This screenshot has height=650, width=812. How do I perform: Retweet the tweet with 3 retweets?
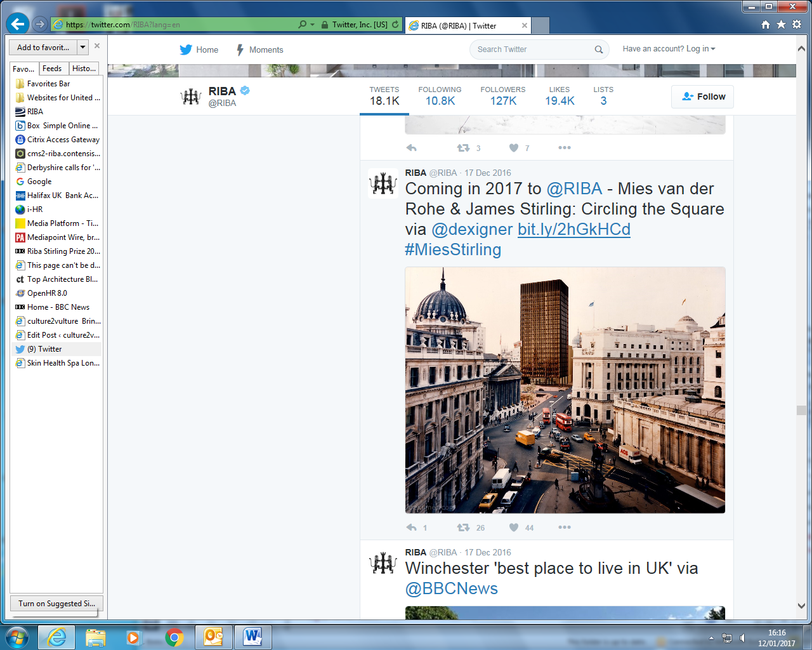pos(464,148)
